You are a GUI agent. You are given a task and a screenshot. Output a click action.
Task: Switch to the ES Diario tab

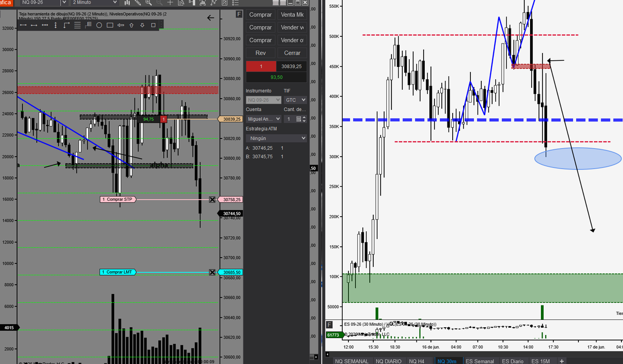click(x=513, y=361)
